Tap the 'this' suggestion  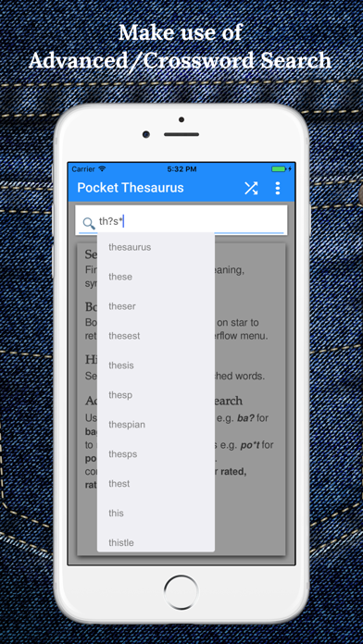156,514
